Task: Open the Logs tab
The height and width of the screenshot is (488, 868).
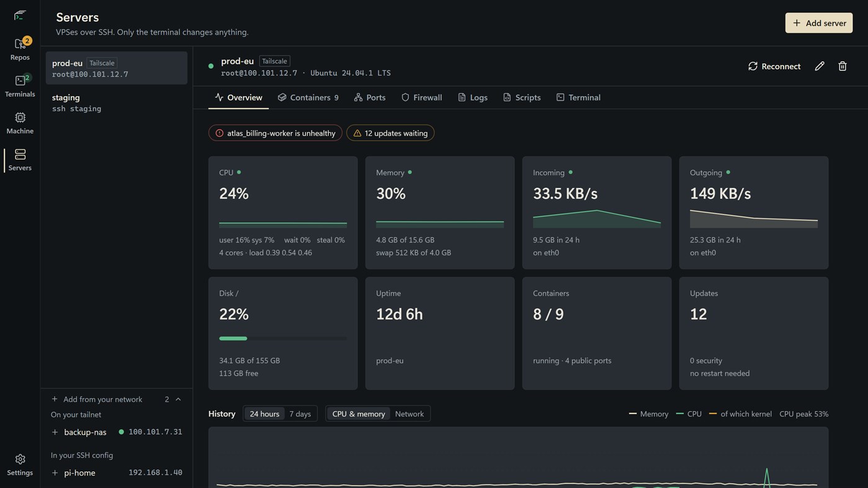Action: click(x=473, y=97)
